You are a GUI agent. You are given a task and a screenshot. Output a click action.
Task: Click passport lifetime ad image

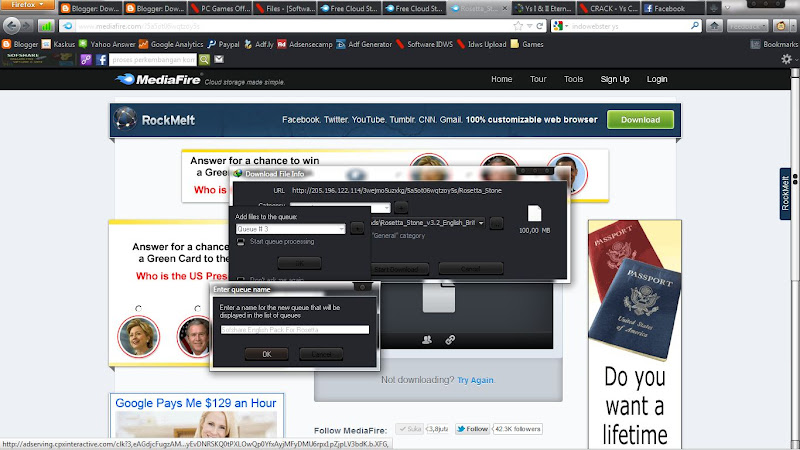[x=635, y=334]
